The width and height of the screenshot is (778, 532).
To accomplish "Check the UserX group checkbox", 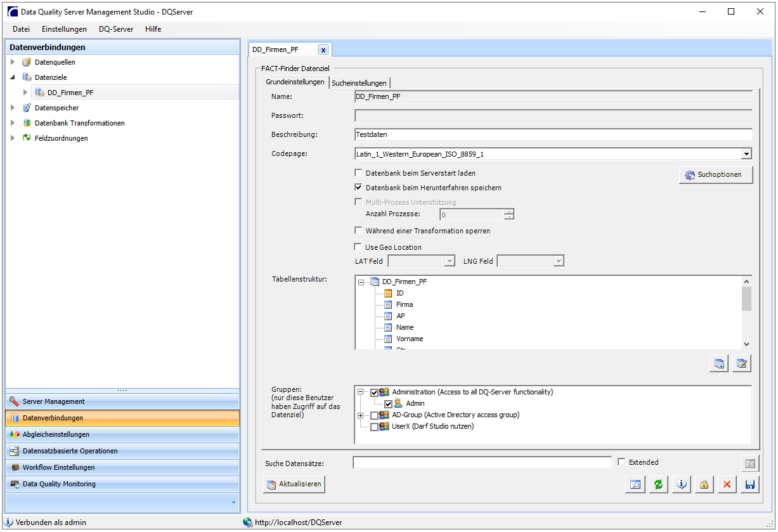I will [374, 427].
